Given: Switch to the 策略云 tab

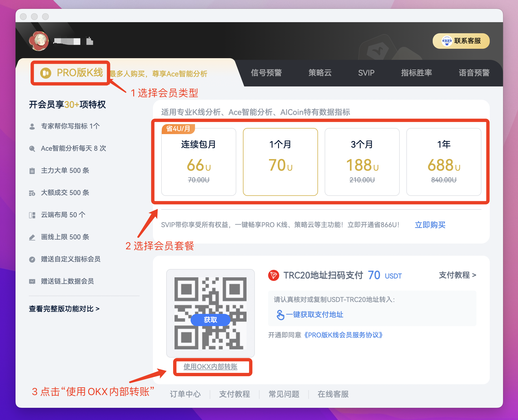Looking at the screenshot, I should click(320, 73).
